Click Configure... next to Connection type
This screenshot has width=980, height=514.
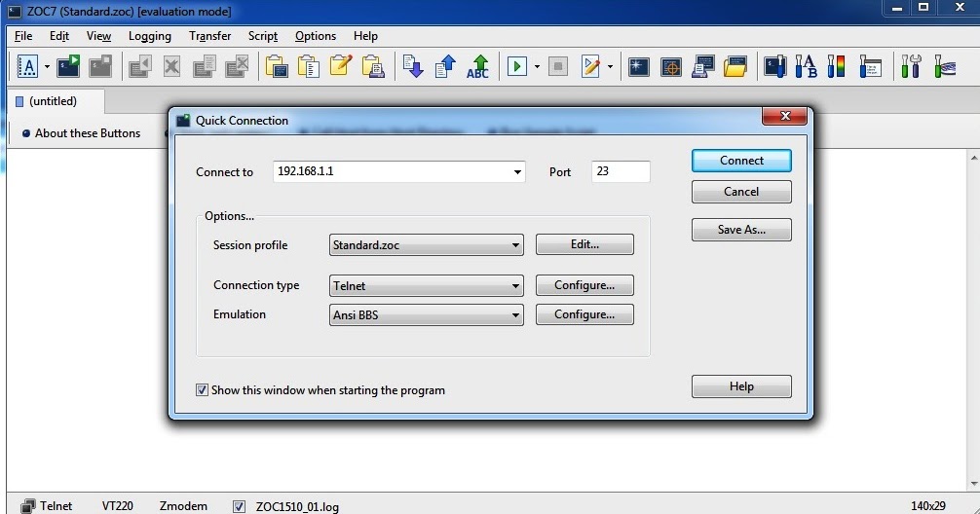point(584,285)
